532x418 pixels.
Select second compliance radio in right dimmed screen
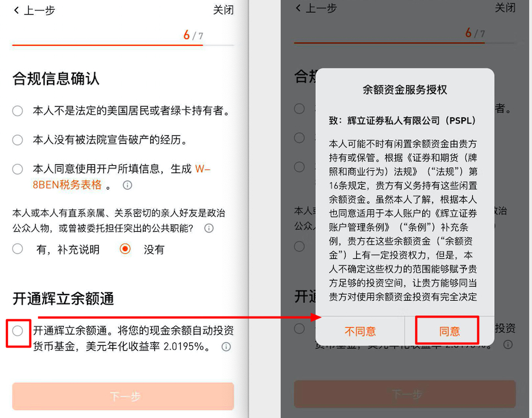(x=299, y=138)
